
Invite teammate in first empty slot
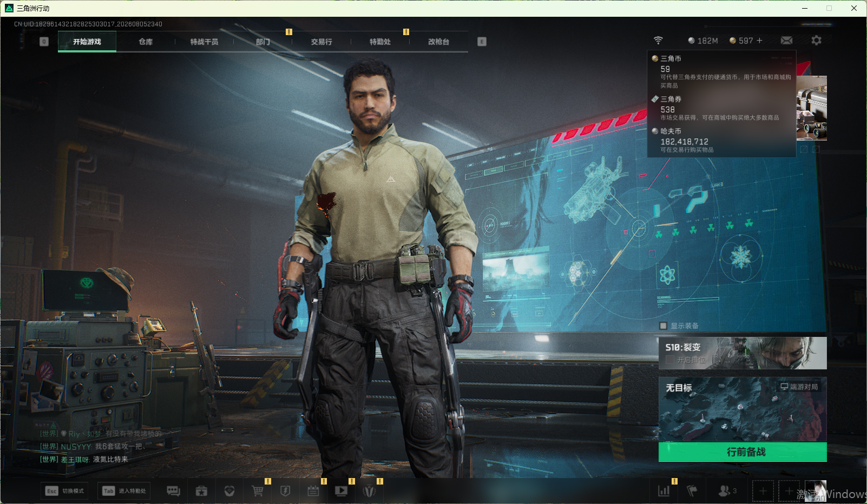(x=763, y=491)
